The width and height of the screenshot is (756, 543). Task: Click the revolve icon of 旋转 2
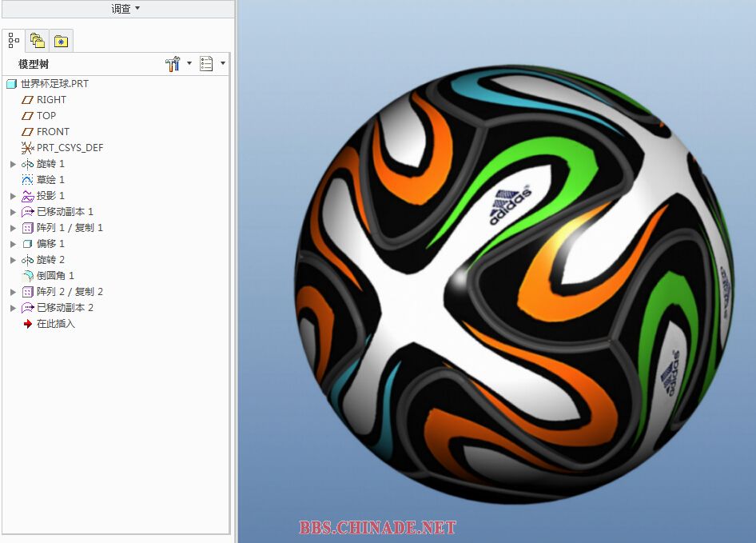[x=27, y=260]
